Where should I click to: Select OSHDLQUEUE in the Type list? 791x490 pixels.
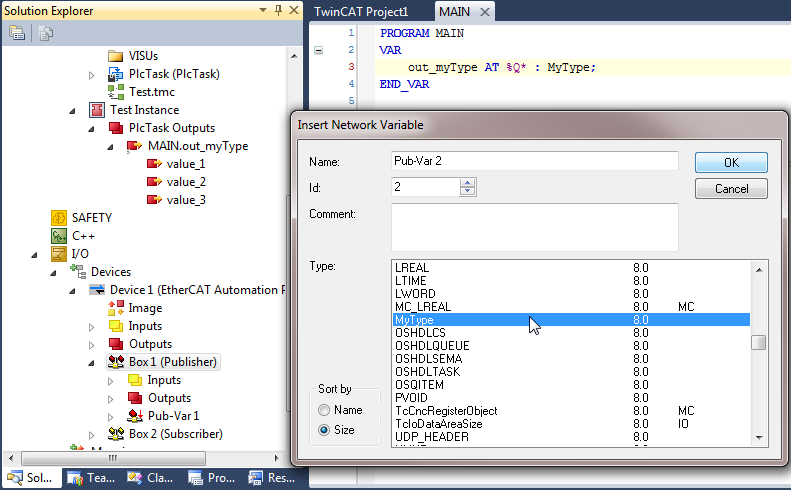pyautogui.click(x=571, y=346)
